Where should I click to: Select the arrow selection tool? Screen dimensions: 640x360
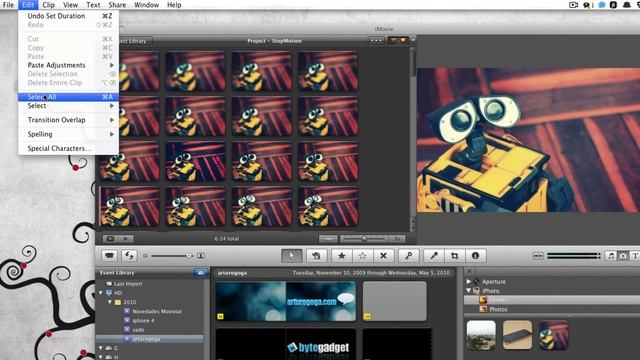(291, 256)
